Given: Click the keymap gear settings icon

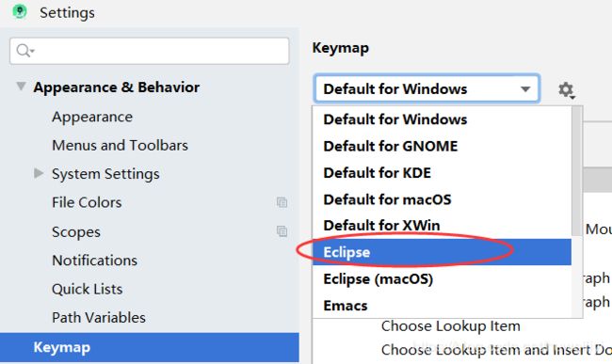Looking at the screenshot, I should (x=566, y=90).
